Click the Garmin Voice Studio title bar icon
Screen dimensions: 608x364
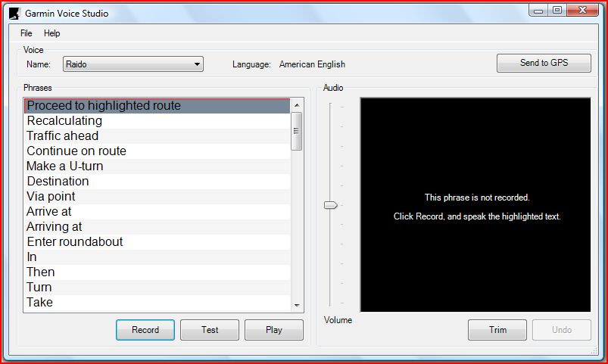click(14, 14)
